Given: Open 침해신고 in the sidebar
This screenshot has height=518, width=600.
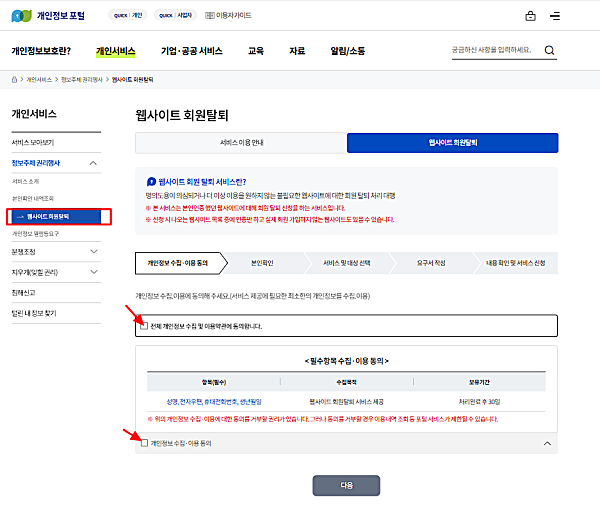Looking at the screenshot, I should click(23, 293).
